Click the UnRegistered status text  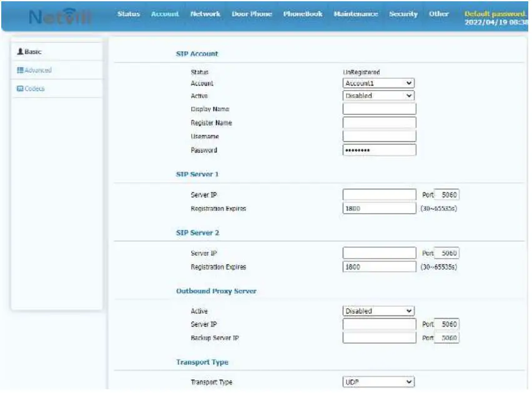362,72
